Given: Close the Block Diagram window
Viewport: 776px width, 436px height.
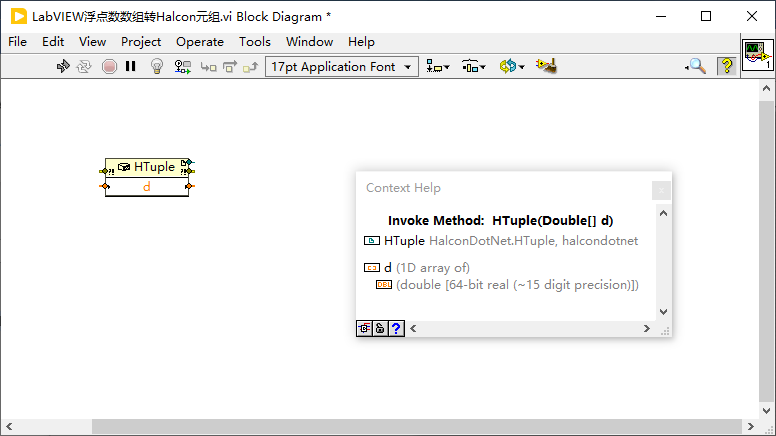Looking at the screenshot, I should point(752,16).
